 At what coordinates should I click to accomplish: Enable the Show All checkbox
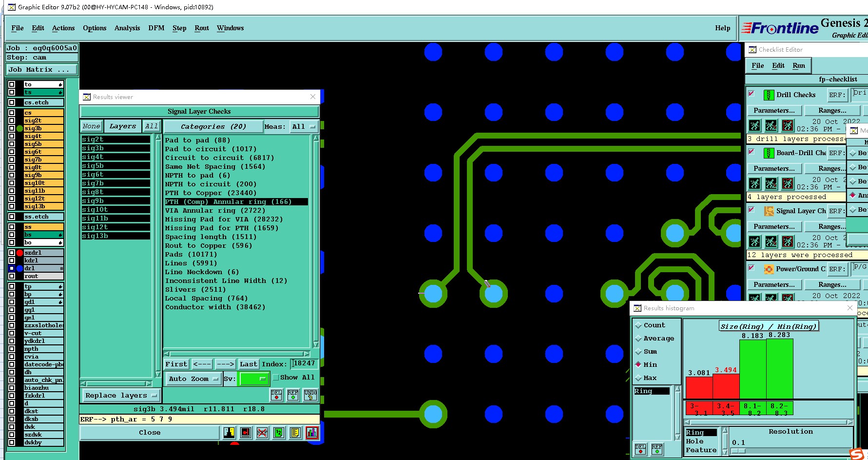click(275, 378)
